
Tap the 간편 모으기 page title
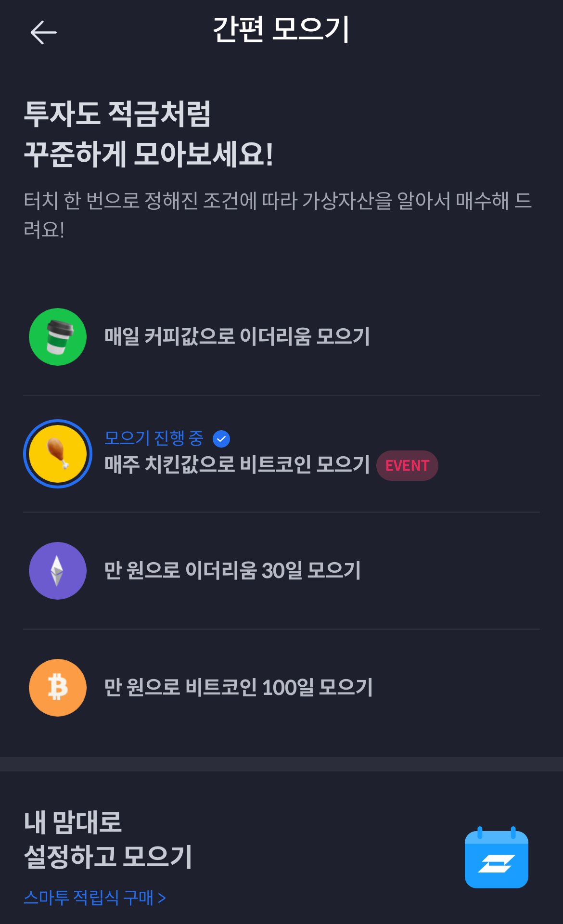(x=281, y=30)
